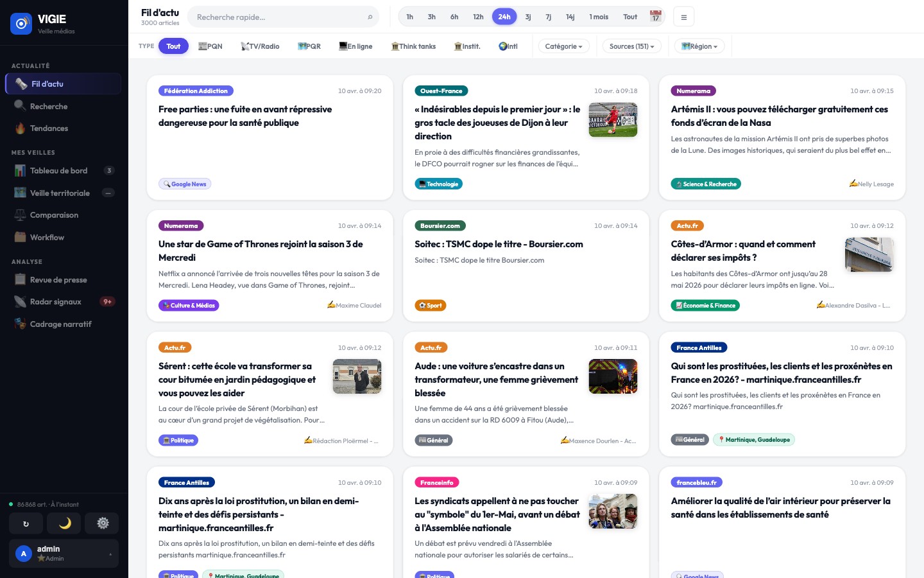Open Comparaison in sidebar
This screenshot has width=924, height=578.
(x=63, y=215)
